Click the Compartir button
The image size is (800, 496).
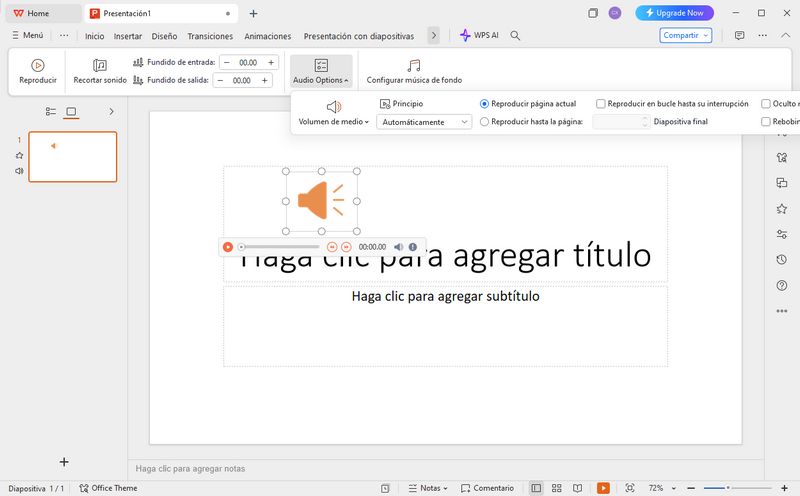tap(686, 35)
